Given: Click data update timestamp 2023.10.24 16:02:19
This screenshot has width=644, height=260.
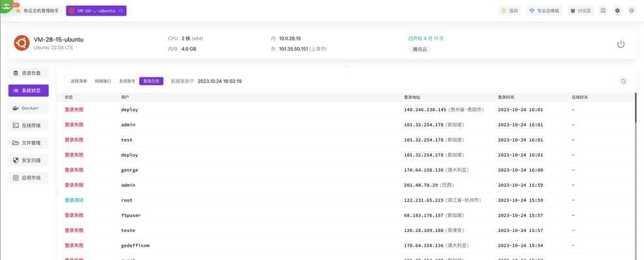Looking at the screenshot, I should click(219, 81).
